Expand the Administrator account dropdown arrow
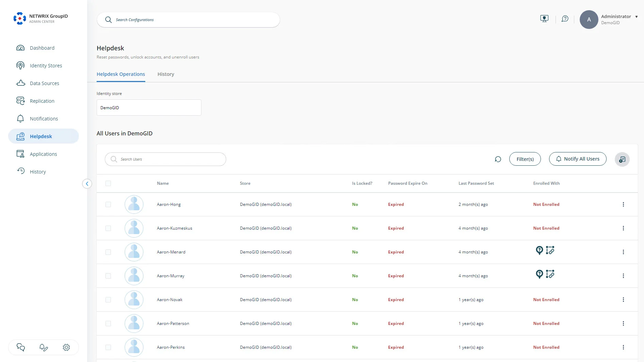 coord(637,17)
